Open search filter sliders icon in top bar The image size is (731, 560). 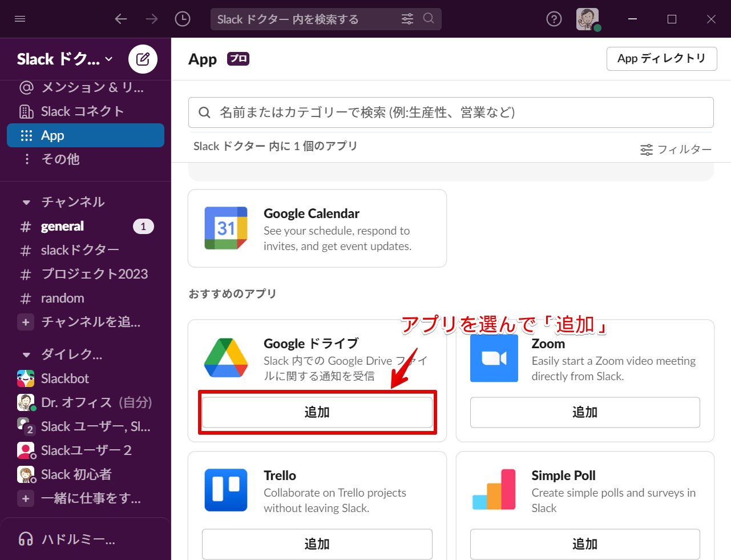point(407,19)
